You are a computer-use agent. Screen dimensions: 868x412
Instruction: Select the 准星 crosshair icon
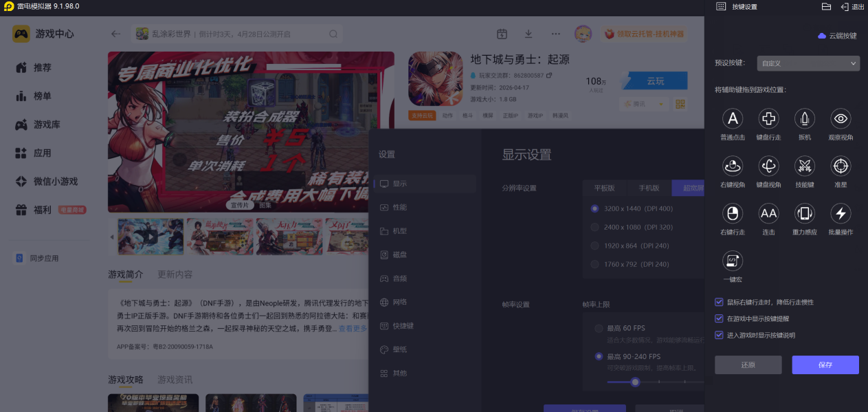tap(841, 166)
